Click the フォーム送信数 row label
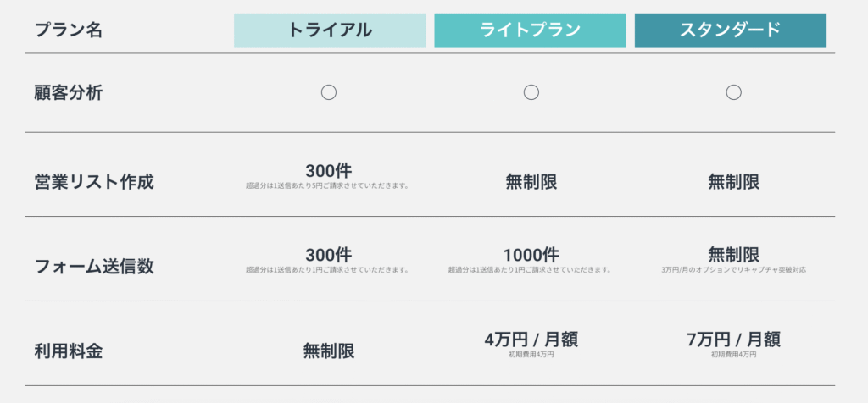The height and width of the screenshot is (403, 868). point(94,267)
